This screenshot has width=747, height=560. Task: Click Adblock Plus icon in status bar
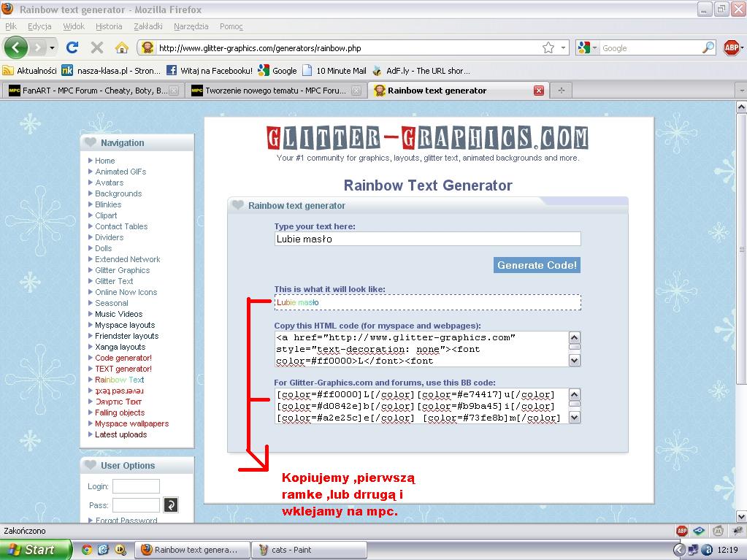click(682, 531)
